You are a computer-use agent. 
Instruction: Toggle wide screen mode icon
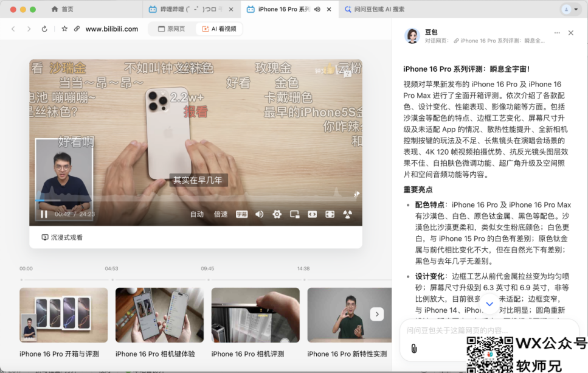[312, 214]
